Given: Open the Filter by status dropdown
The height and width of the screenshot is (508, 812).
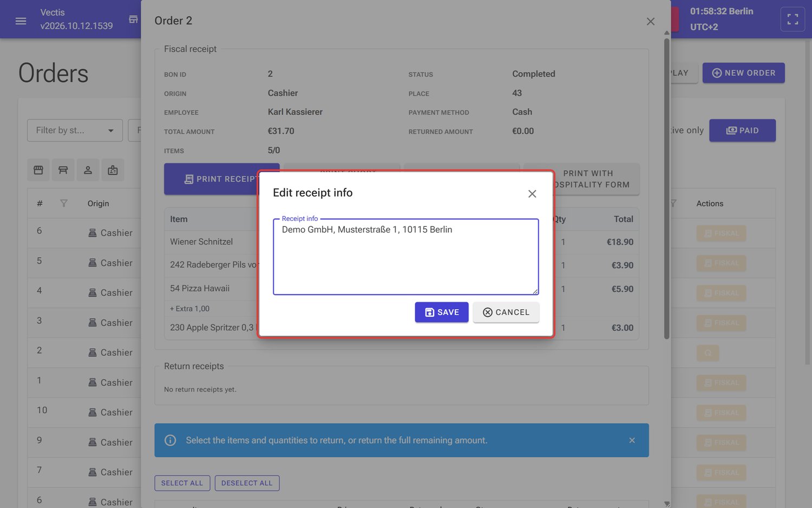Looking at the screenshot, I should point(75,131).
